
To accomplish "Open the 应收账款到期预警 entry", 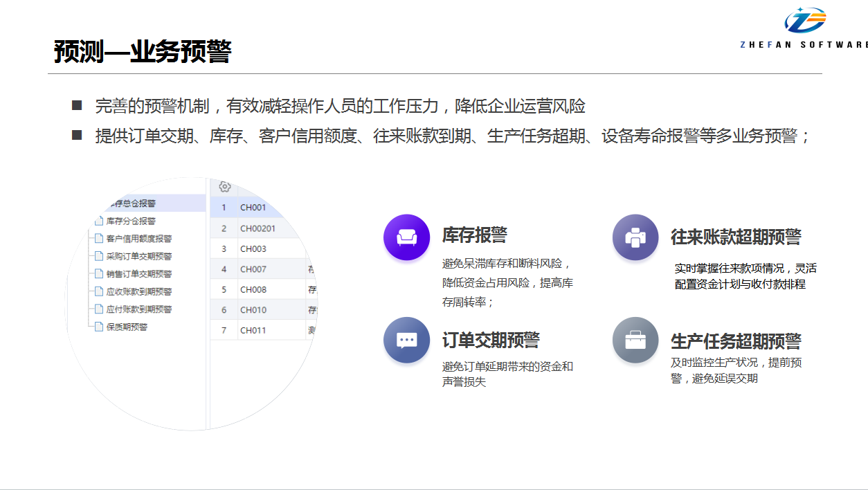I will [138, 291].
